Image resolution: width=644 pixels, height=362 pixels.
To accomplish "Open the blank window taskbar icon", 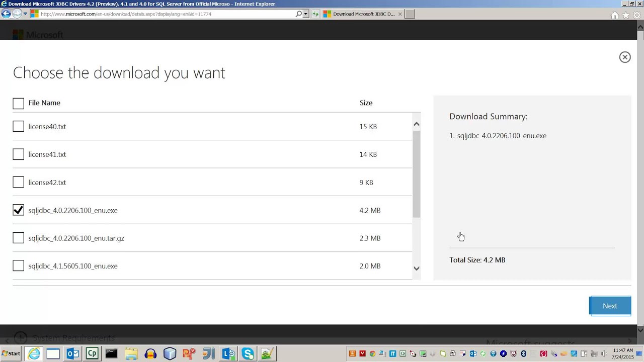I will (x=53, y=354).
